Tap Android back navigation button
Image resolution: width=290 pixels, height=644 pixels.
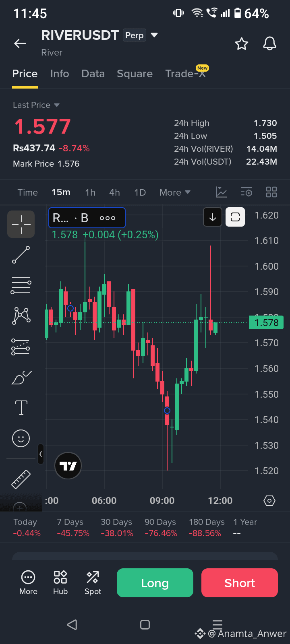tap(72, 625)
